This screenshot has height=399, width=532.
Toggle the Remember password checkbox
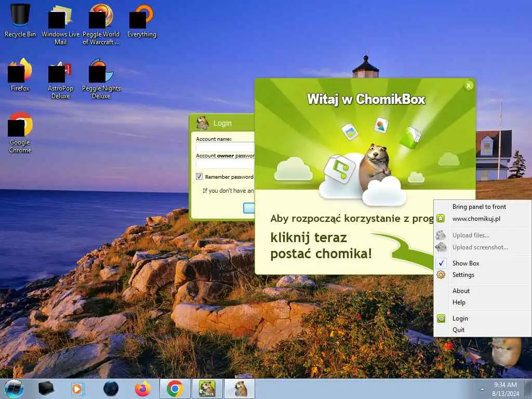pyautogui.click(x=199, y=177)
